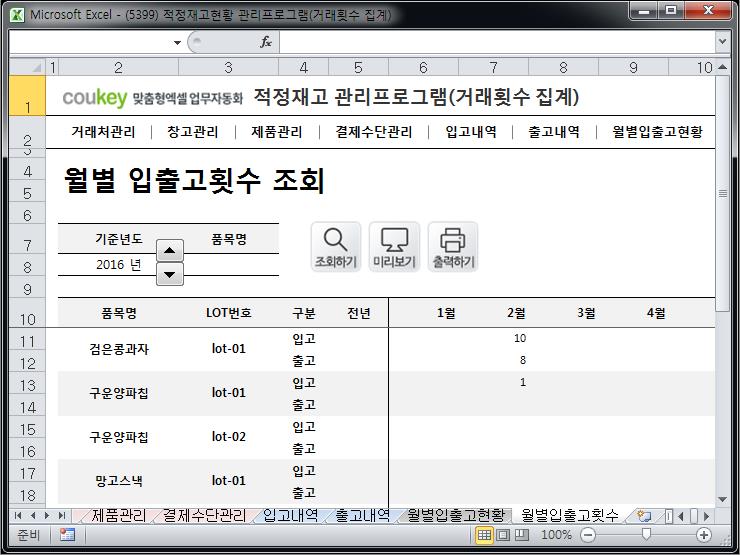Screen dimensions: 740x555
Task: Select row header 11
Action: tap(27, 341)
